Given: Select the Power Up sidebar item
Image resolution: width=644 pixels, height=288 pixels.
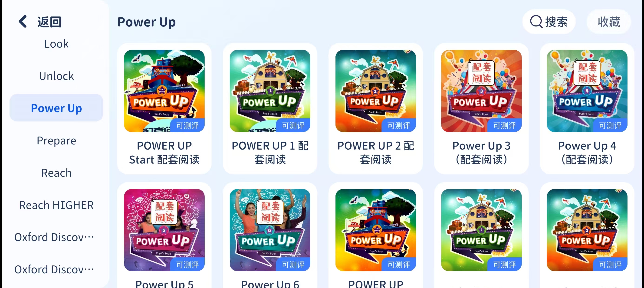Looking at the screenshot, I should 56,108.
